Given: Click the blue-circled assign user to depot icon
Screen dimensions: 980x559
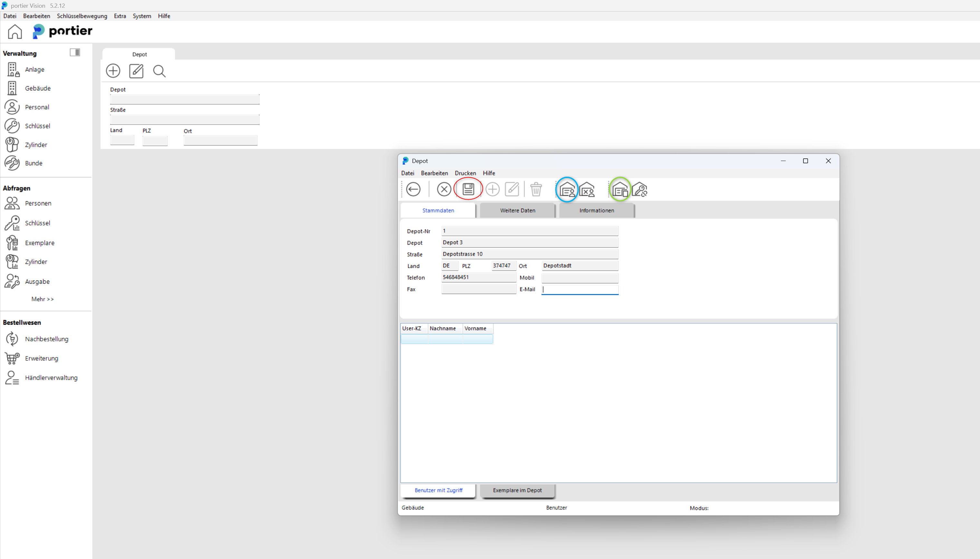Looking at the screenshot, I should point(567,189).
